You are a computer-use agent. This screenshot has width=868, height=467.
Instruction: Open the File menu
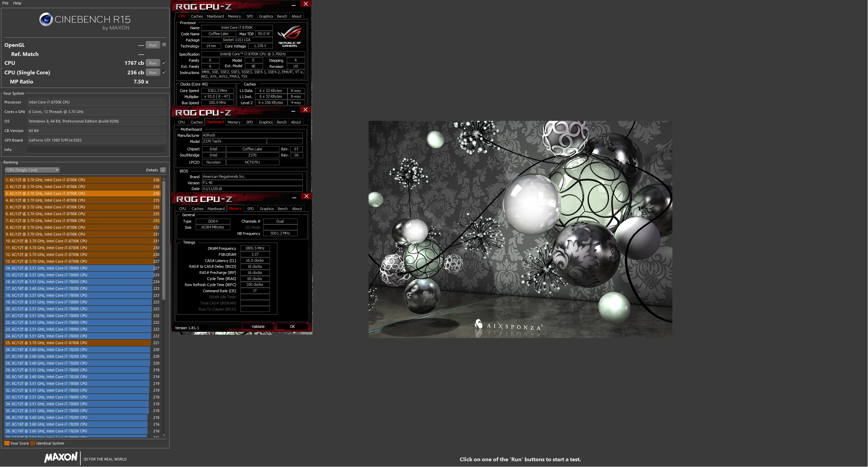point(5,3)
